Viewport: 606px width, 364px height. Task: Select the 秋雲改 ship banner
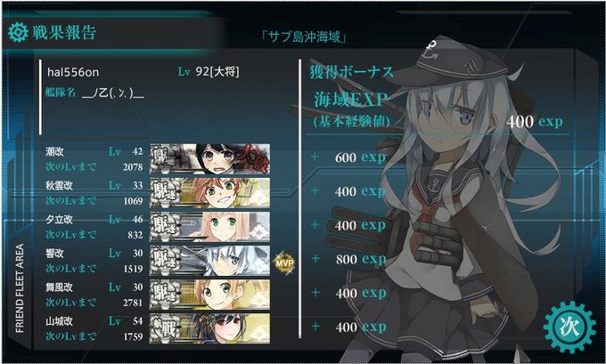coord(209,192)
